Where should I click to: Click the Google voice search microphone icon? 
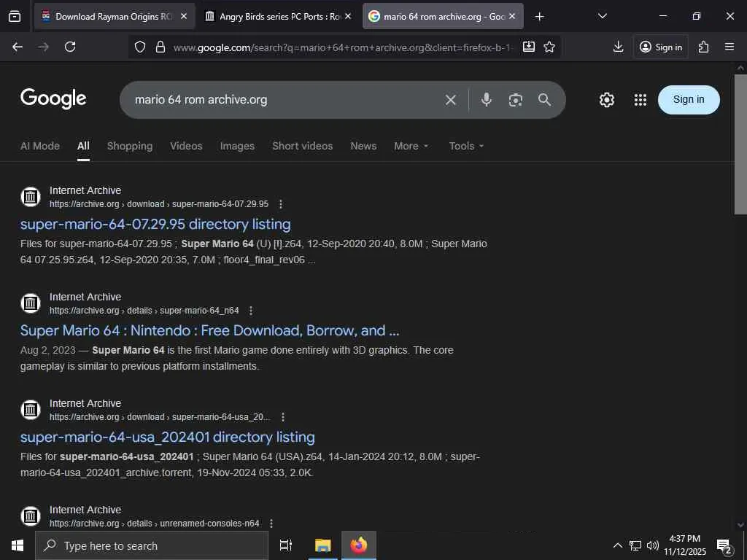point(487,100)
